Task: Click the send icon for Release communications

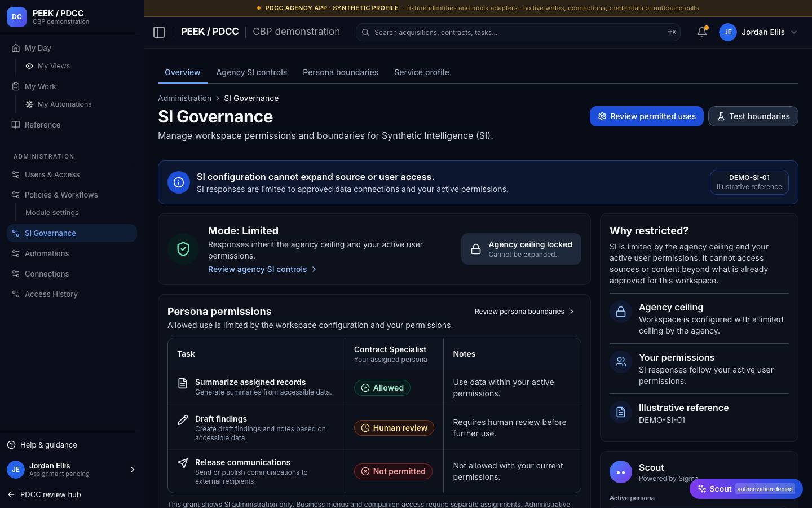Action: pos(183,463)
